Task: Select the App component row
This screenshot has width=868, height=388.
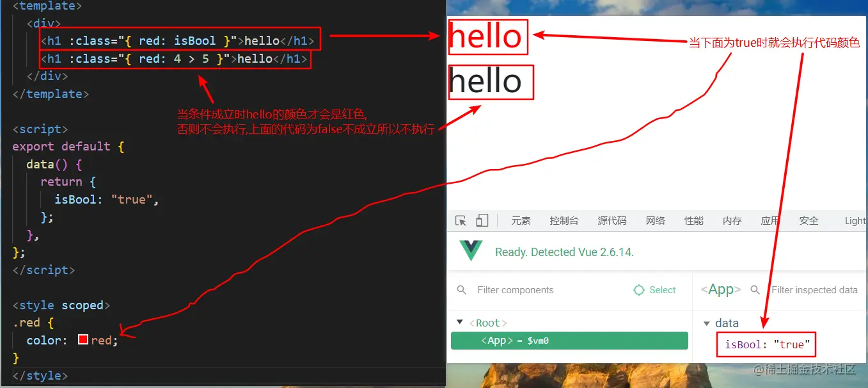Action: coord(569,341)
